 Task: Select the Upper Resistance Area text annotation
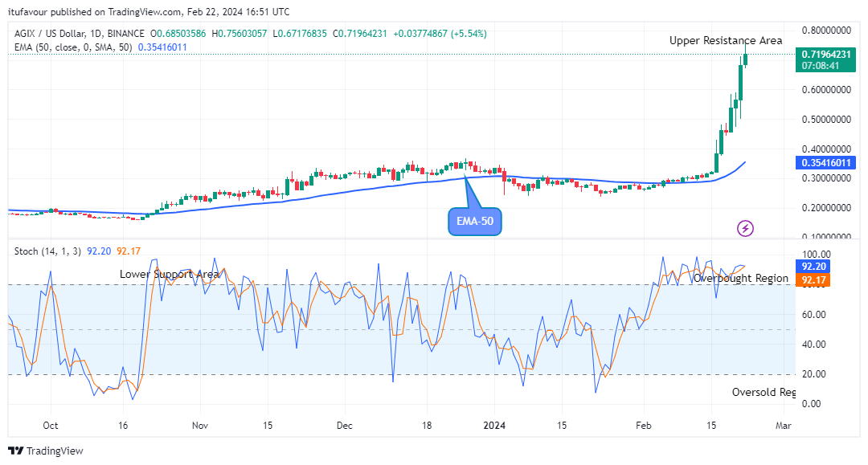point(725,40)
